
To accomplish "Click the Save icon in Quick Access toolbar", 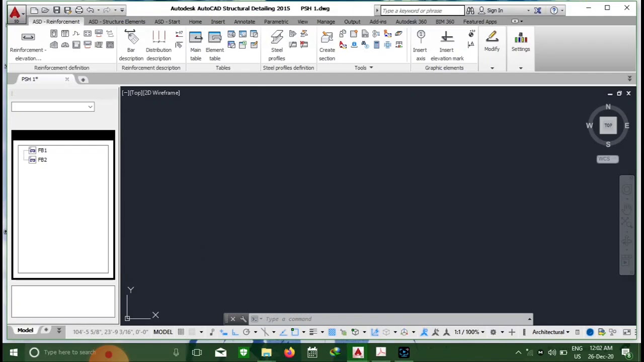I will click(x=56, y=10).
